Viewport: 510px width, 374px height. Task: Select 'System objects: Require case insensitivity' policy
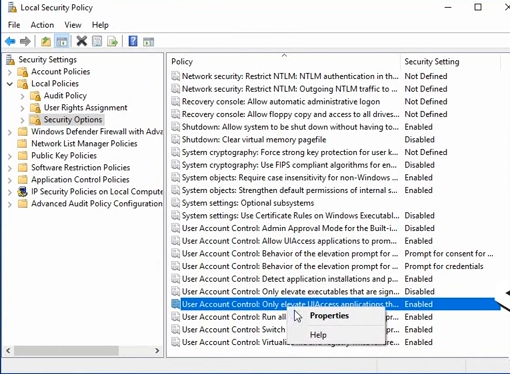tap(290, 178)
